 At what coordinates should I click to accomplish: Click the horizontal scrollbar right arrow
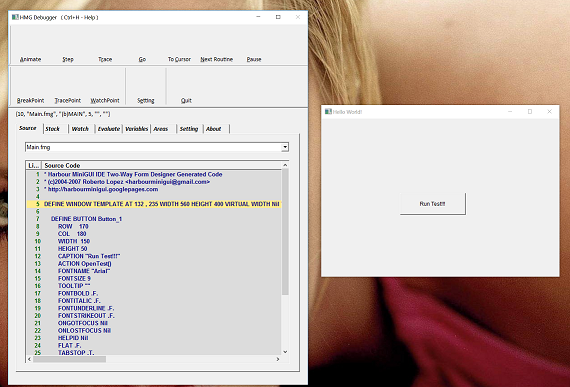278,359
